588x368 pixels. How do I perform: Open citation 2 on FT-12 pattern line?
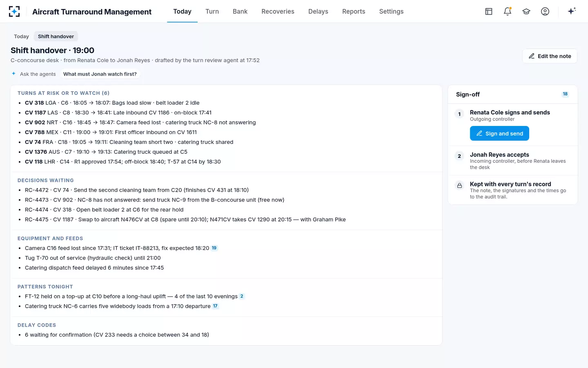pos(242,296)
